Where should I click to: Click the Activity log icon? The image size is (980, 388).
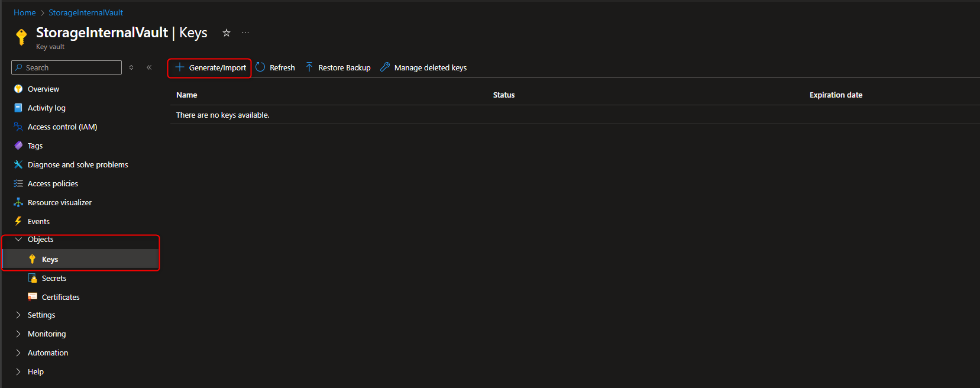(x=18, y=108)
